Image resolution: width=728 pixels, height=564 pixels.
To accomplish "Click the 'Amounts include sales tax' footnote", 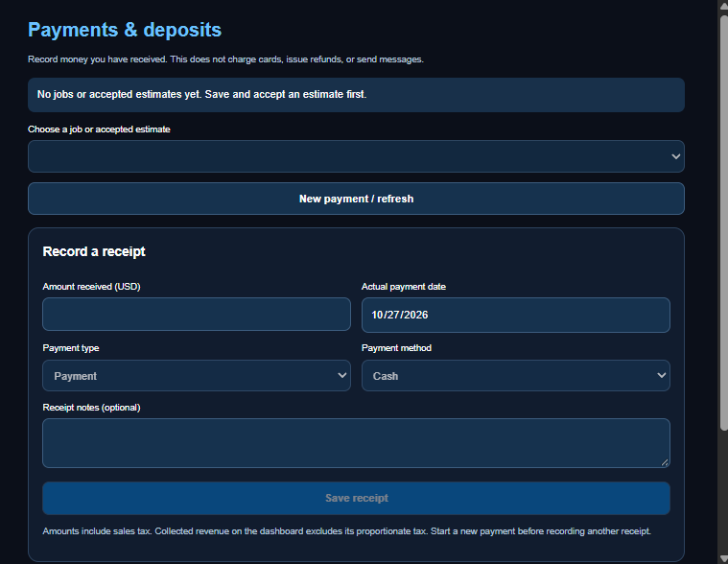I will [347, 531].
